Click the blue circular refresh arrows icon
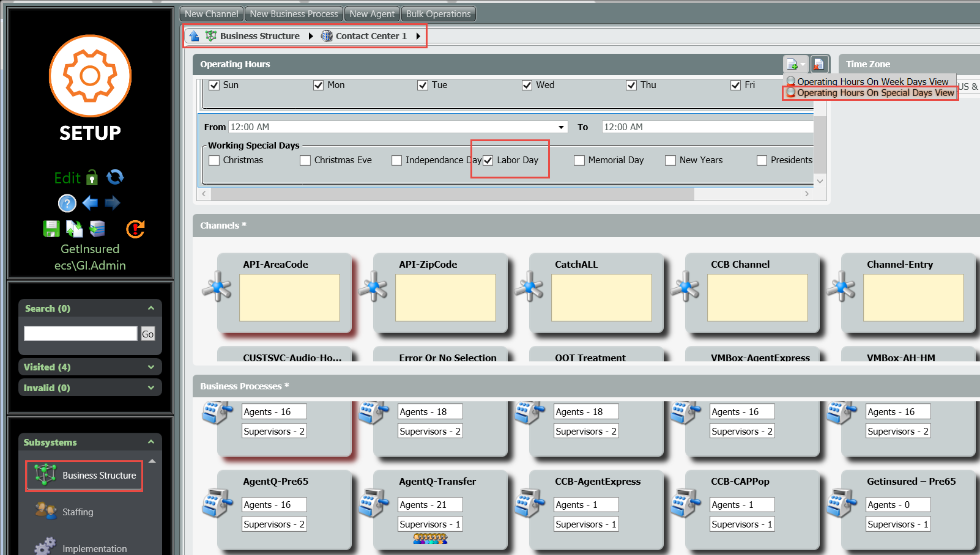This screenshot has height=555, width=980. pos(115,177)
